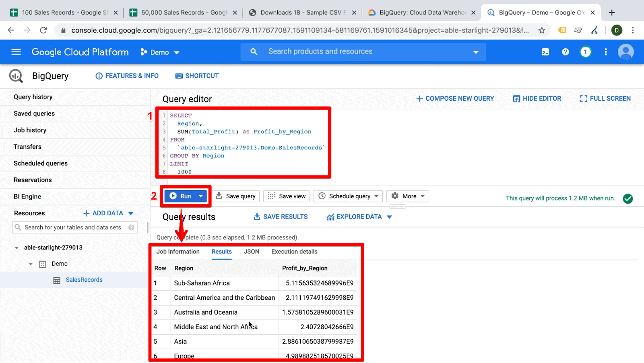
Task: Run the SQL query
Action: click(x=181, y=196)
